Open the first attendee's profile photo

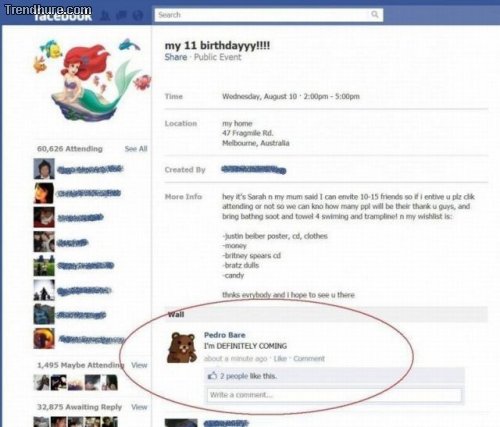click(44, 169)
